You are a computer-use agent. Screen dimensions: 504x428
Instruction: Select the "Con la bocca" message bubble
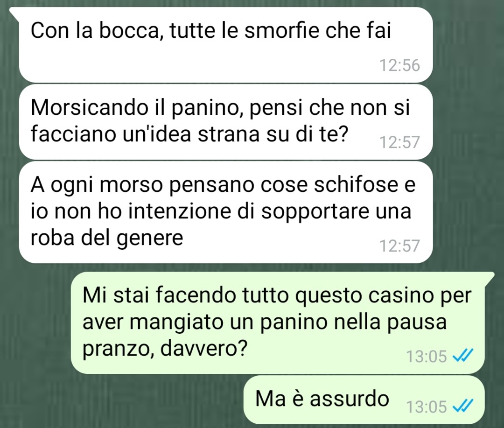click(226, 45)
